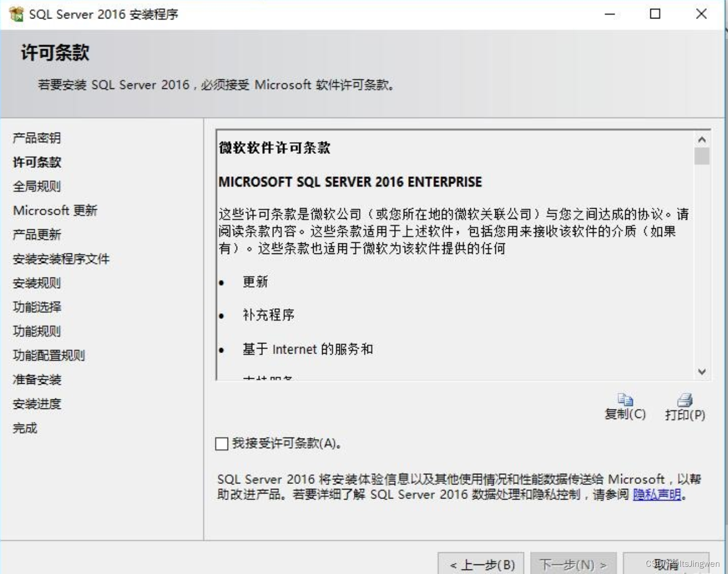
Task: Select the 准备安装 step in sidebar
Action: tap(37, 380)
